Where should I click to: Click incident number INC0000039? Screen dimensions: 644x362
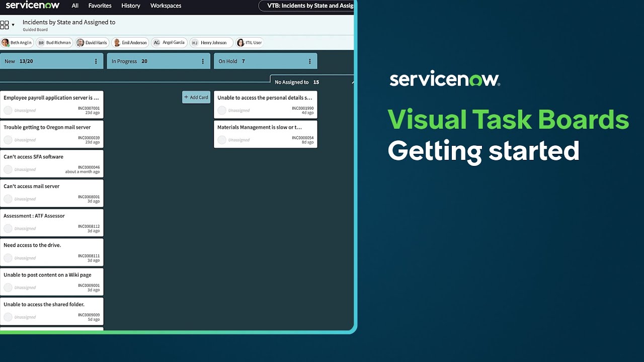coord(89,138)
